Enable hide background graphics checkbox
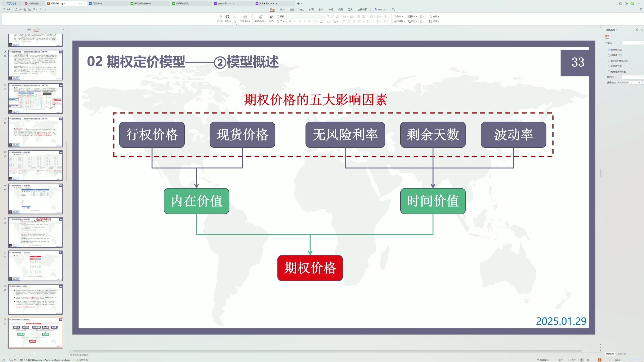This screenshot has height=362, width=644. point(609,72)
